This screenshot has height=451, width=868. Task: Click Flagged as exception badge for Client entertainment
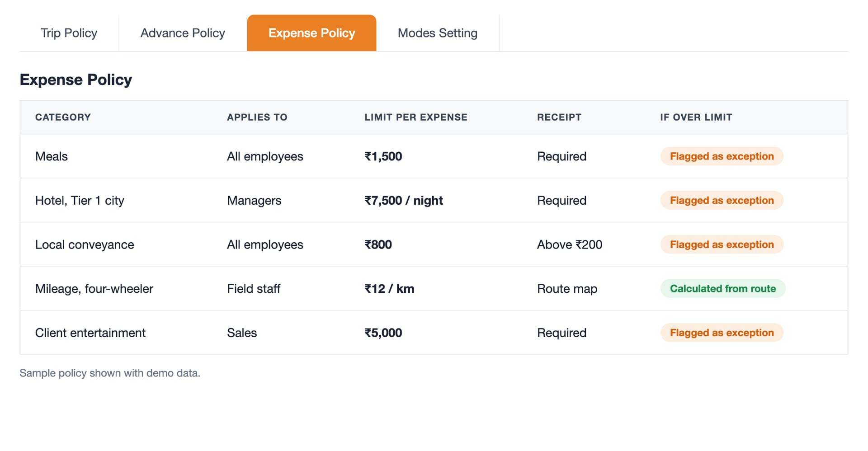tap(722, 333)
